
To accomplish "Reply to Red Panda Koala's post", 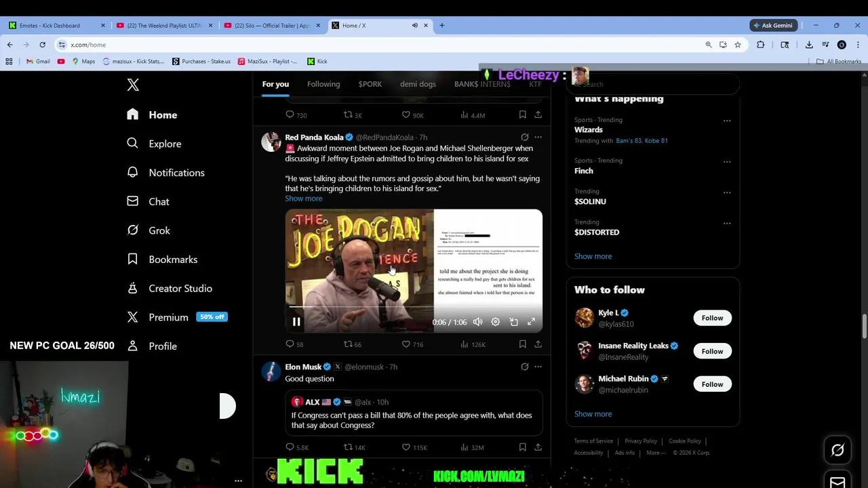I will (x=294, y=344).
